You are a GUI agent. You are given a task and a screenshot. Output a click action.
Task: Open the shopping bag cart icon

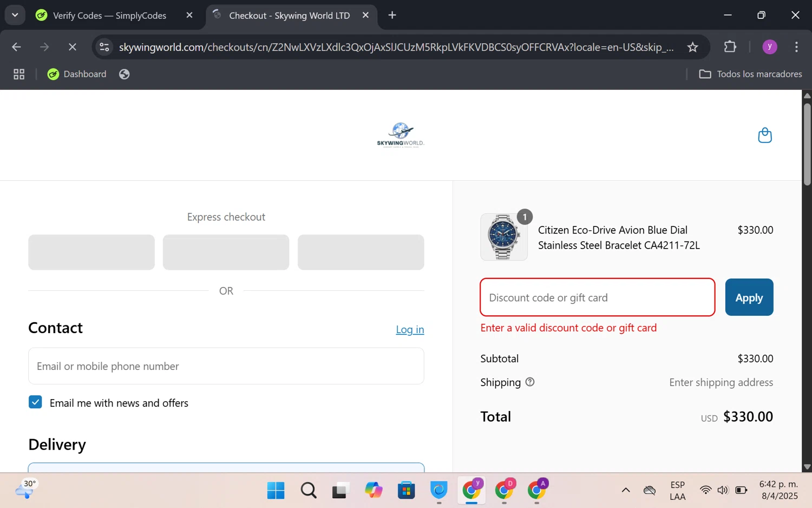(764, 135)
